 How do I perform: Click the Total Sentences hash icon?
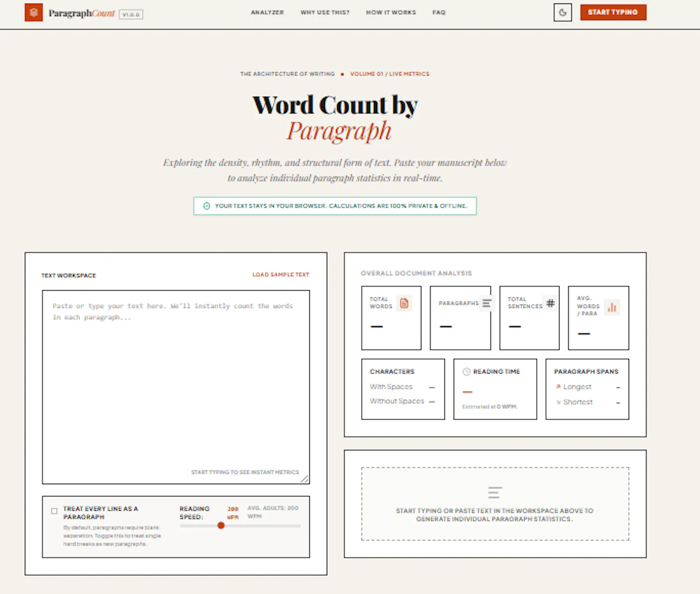551,303
